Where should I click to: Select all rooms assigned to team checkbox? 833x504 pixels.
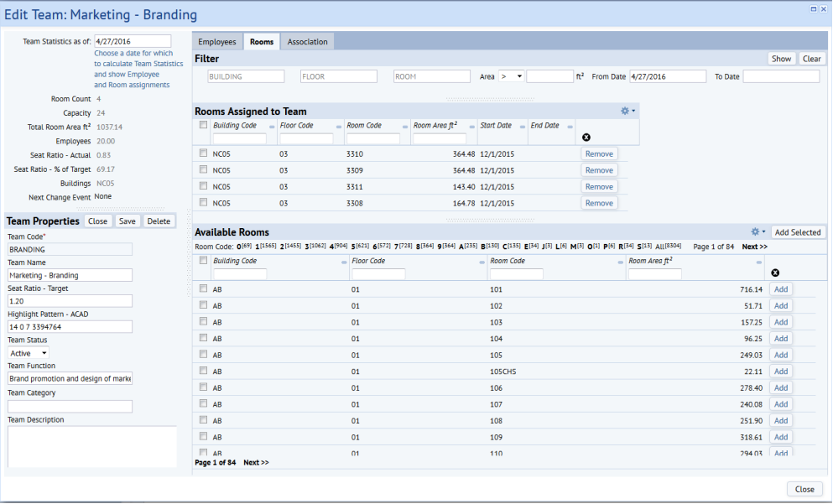point(203,125)
